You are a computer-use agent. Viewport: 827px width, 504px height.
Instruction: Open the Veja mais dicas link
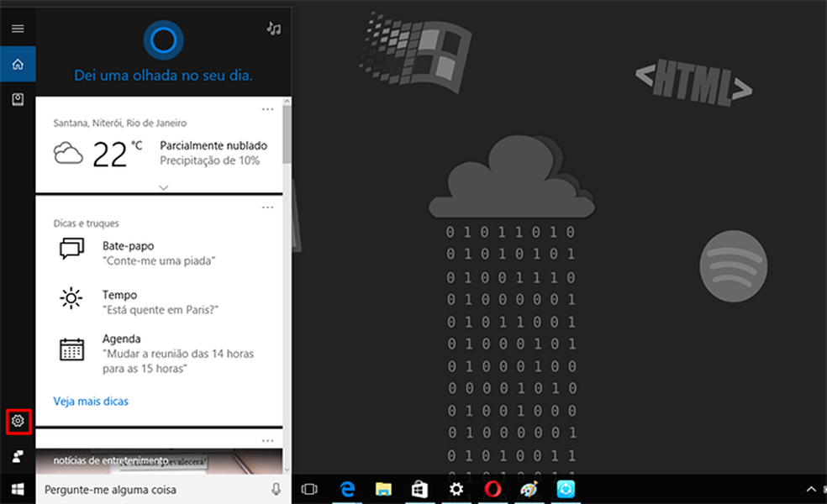point(89,402)
